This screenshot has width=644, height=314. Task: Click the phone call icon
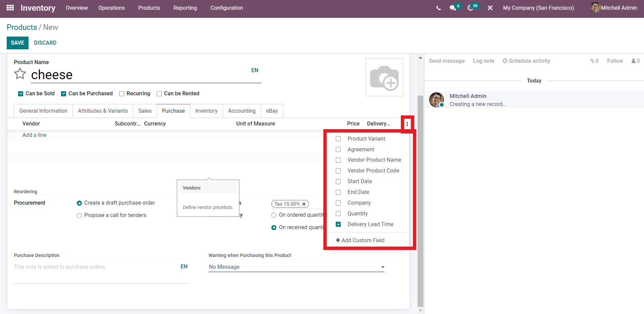tap(439, 8)
